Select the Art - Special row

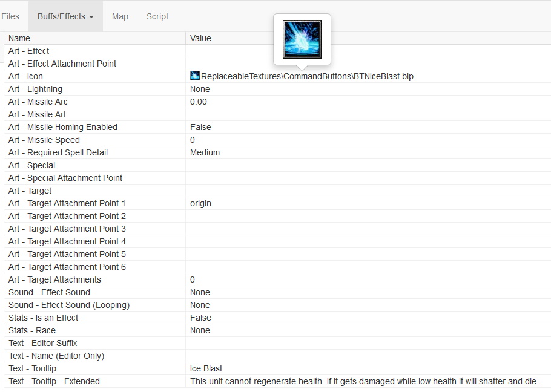click(277, 165)
